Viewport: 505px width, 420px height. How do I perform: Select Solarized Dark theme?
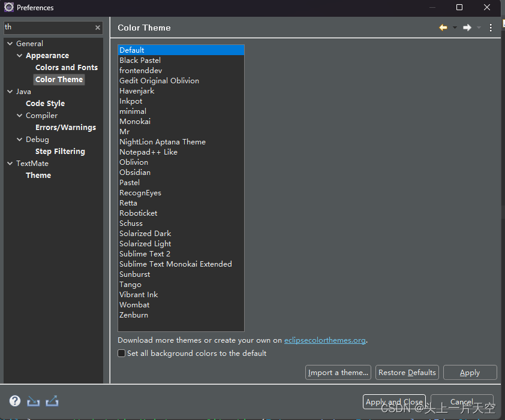(181, 234)
